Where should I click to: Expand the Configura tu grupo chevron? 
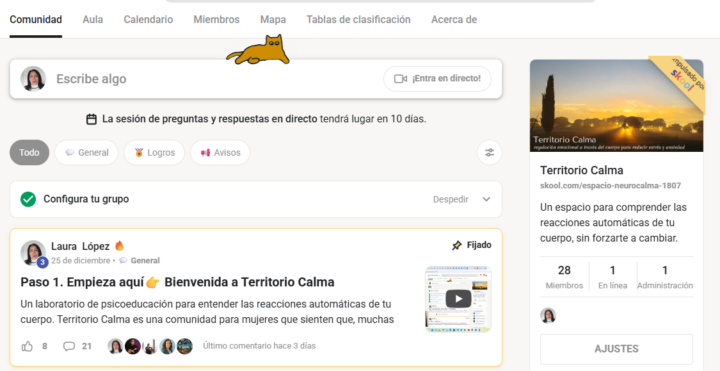pos(487,199)
